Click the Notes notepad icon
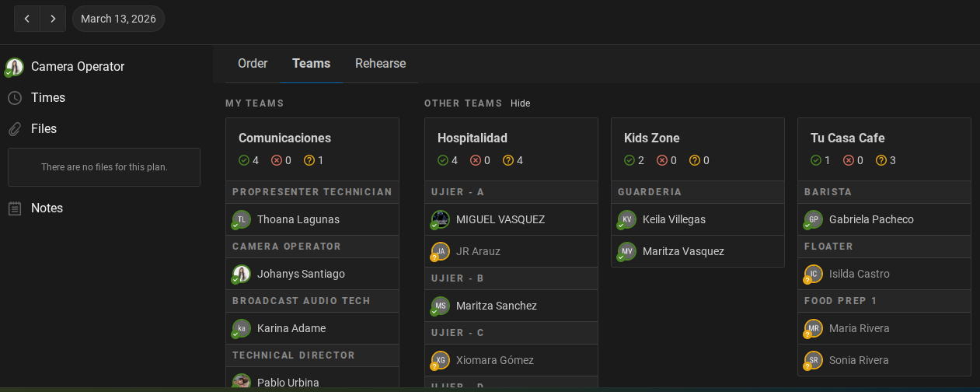This screenshot has width=980, height=392. 15,208
